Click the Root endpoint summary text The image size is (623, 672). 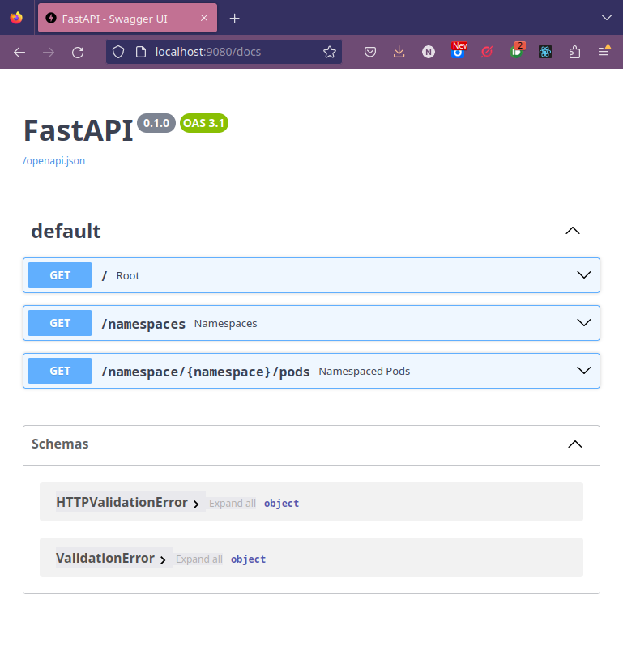(128, 275)
